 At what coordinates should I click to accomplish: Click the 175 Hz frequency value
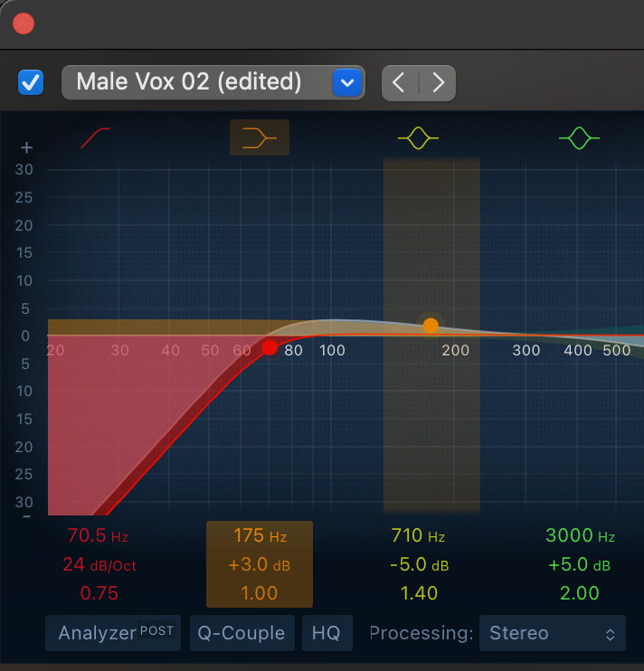click(260, 536)
